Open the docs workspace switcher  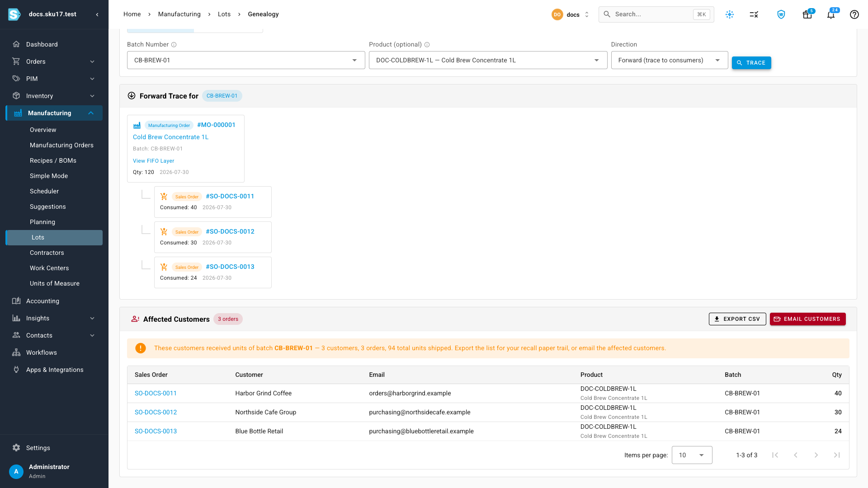click(571, 14)
